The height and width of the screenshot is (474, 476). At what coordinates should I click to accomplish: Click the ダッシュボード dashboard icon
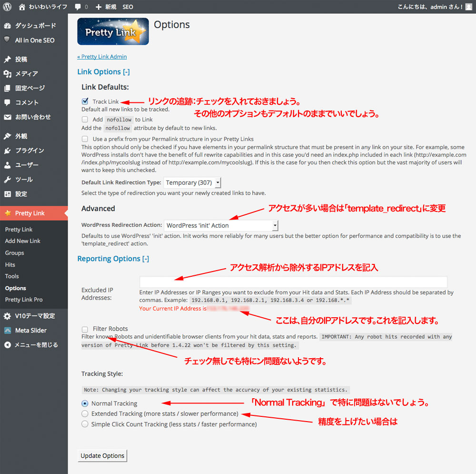click(x=8, y=26)
